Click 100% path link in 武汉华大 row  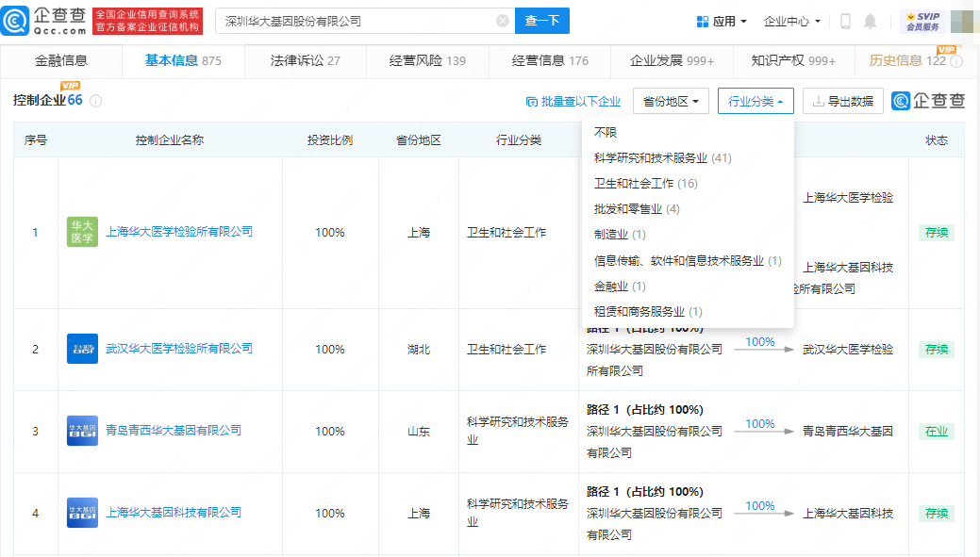tap(760, 342)
